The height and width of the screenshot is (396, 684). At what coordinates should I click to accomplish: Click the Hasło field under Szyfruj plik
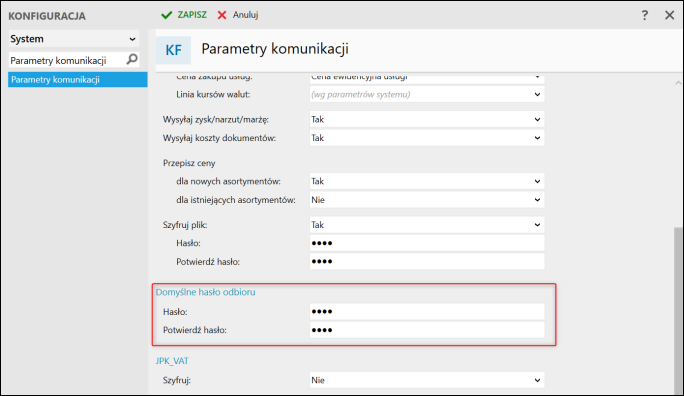coord(427,243)
